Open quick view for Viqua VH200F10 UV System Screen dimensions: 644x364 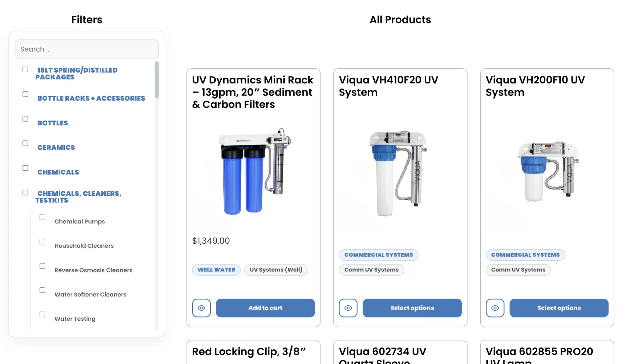(x=495, y=308)
